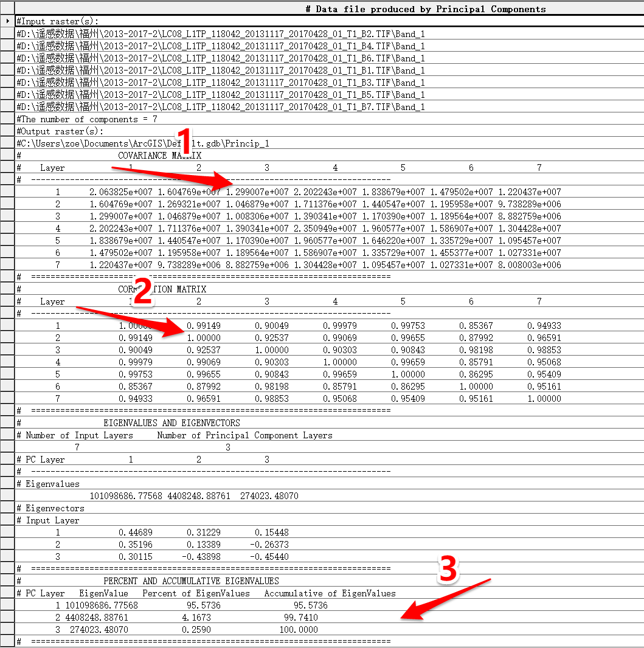Click eigenvalue 274023.48070 in the Eigenvalues row

pyautogui.click(x=269, y=496)
